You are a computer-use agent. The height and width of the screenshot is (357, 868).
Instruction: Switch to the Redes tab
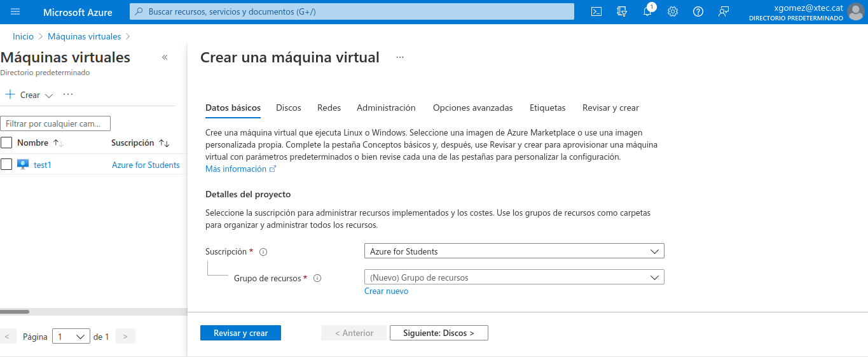coord(329,108)
